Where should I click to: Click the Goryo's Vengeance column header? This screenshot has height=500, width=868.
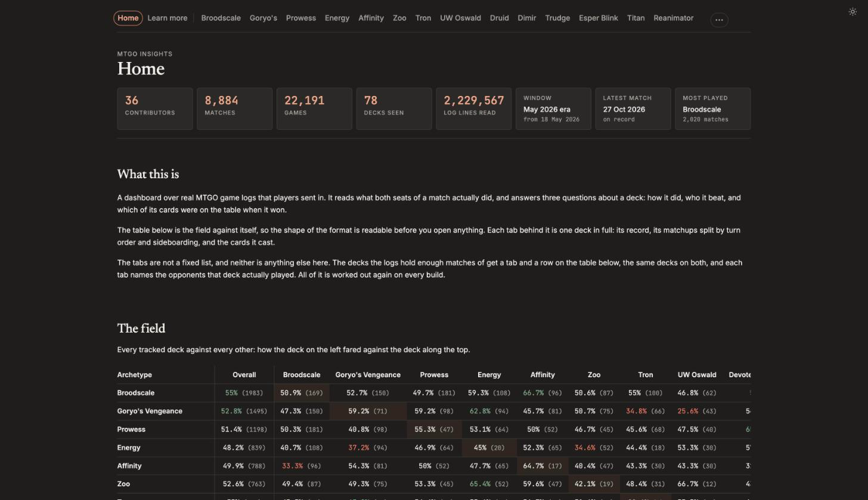(368, 375)
